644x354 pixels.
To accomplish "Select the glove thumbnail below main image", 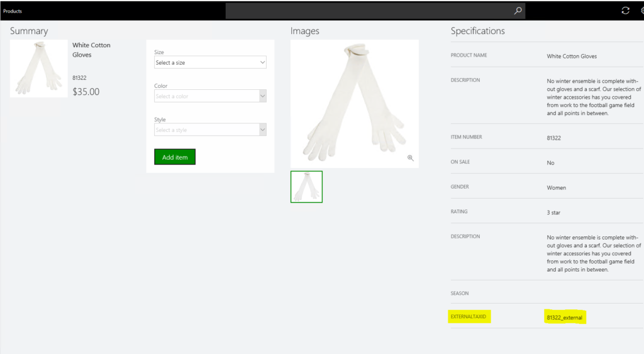I will [306, 187].
